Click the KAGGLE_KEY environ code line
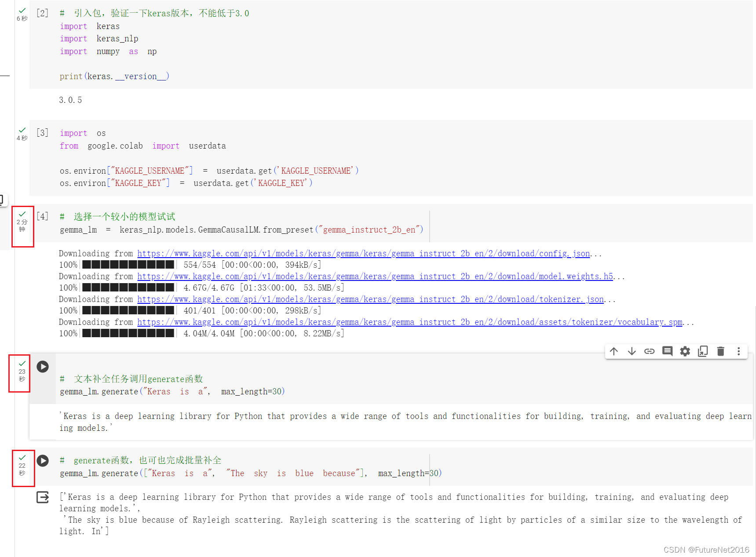The image size is (756, 557). [x=186, y=183]
